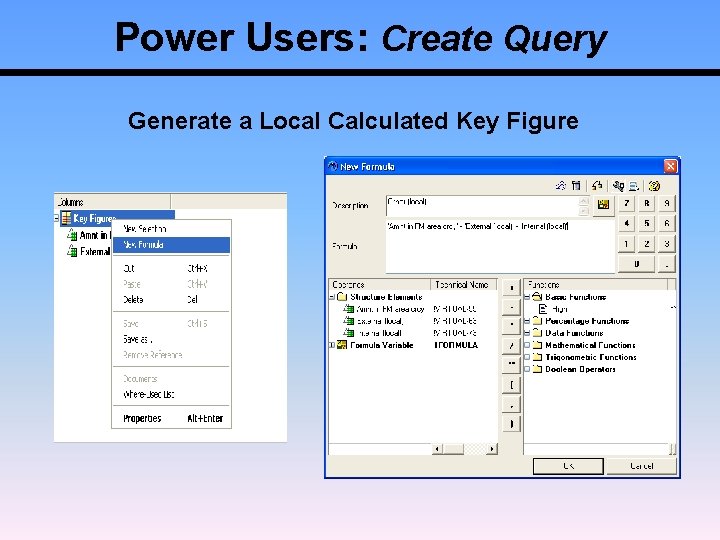Open Where-Used List from the context menu

pos(171,394)
